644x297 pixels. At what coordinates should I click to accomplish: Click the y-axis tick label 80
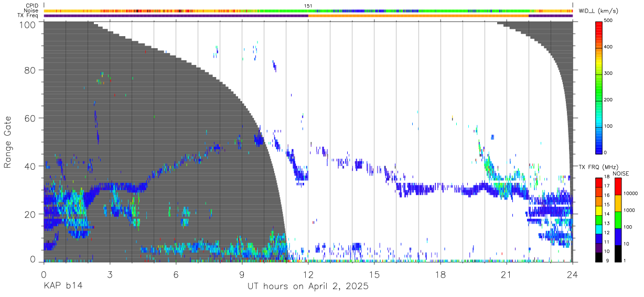point(31,70)
